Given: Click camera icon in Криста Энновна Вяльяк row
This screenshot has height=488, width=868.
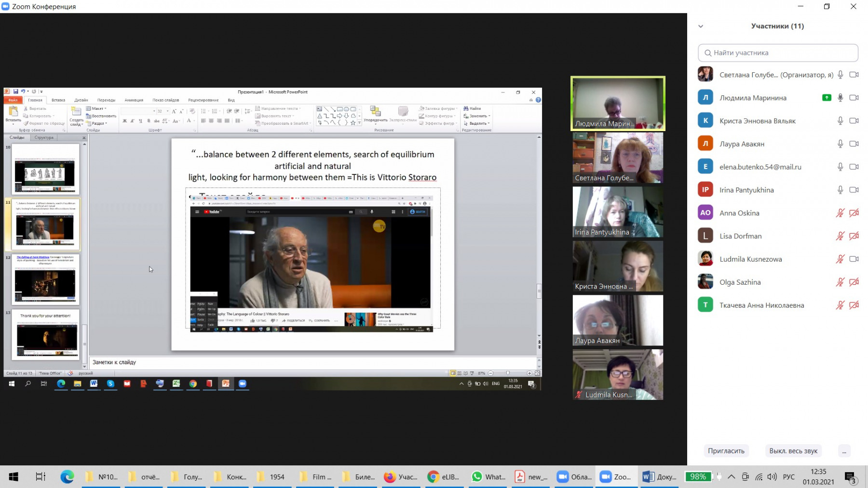Looking at the screenshot, I should coord(854,121).
